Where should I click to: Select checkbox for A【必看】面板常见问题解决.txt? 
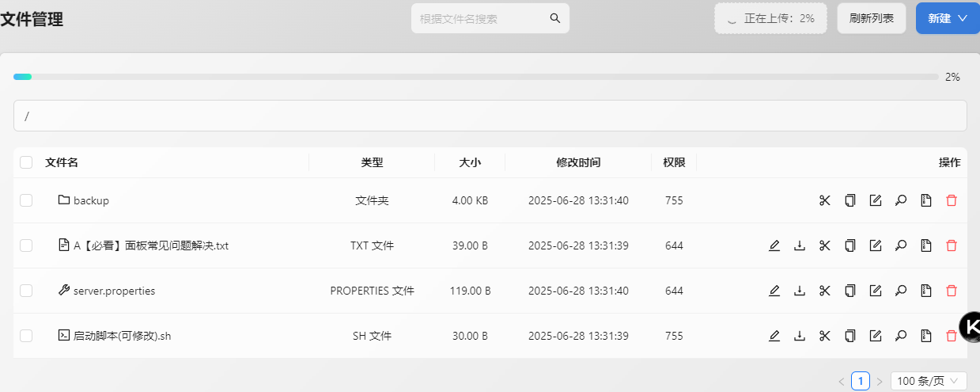pyautogui.click(x=26, y=245)
